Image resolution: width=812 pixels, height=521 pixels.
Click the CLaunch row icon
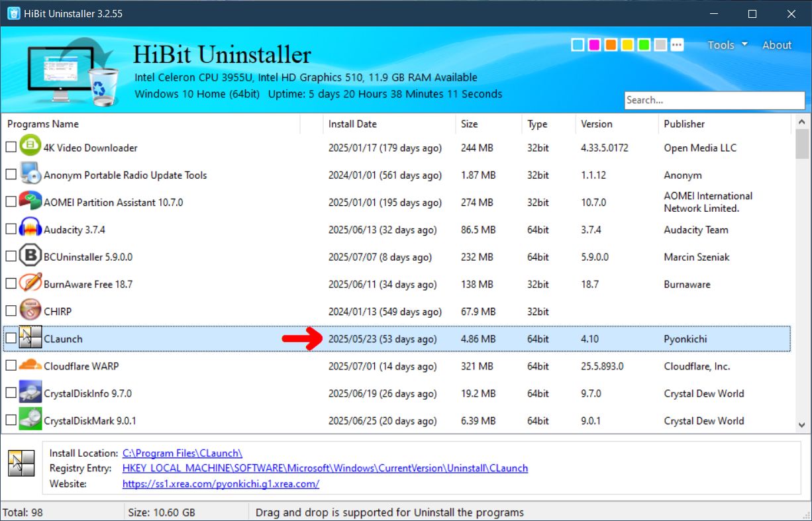click(x=30, y=338)
